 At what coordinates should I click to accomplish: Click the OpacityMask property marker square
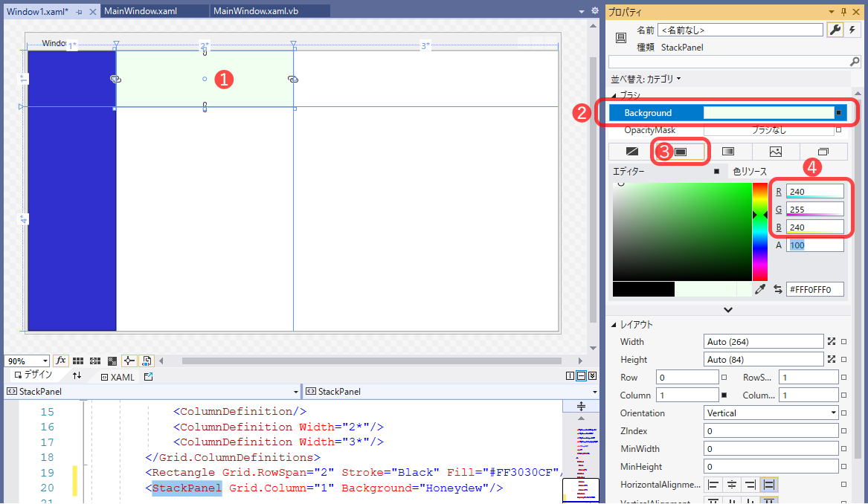[x=839, y=130]
